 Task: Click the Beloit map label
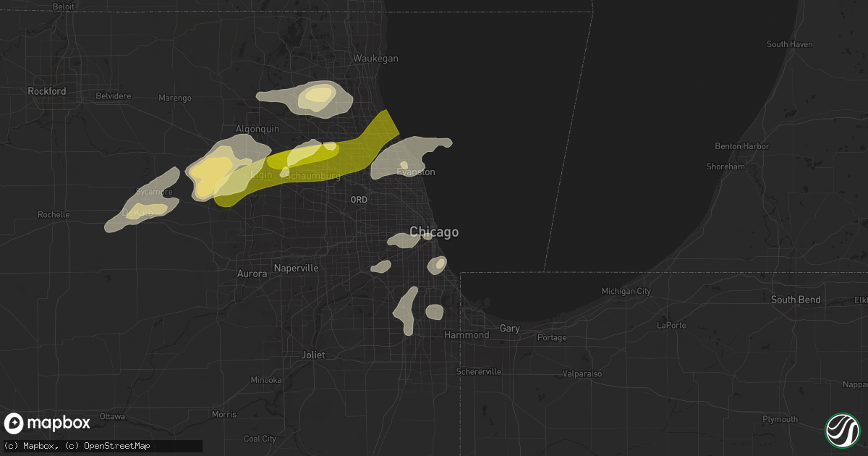coord(64,6)
